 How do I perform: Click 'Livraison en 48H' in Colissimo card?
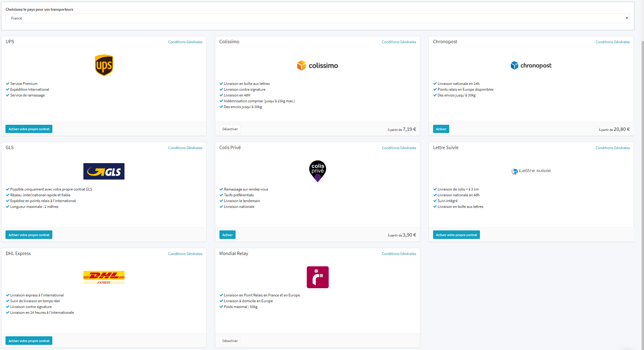point(237,95)
